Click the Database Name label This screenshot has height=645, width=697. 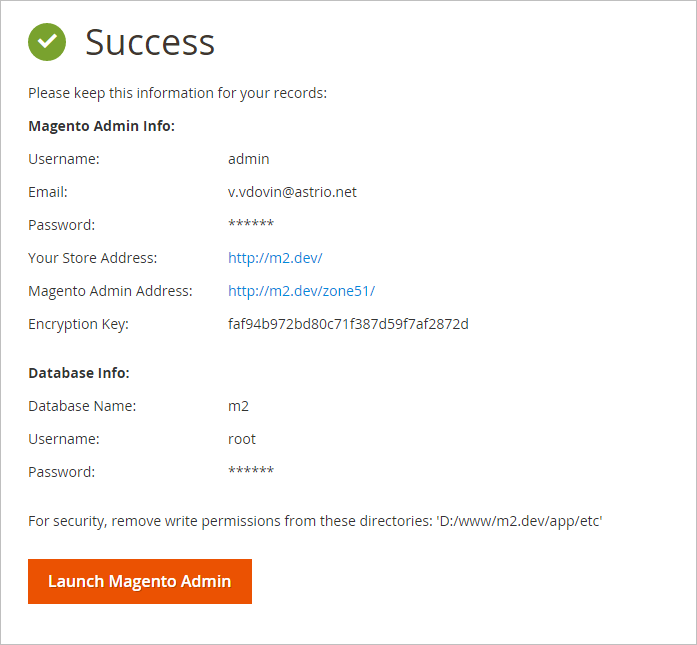[x=82, y=406]
